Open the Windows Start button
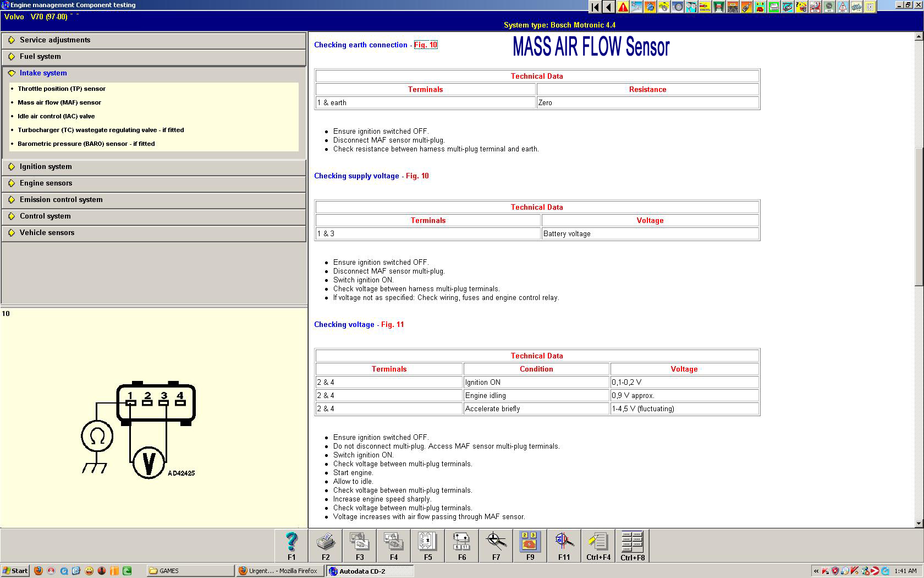This screenshot has width=924, height=578. 15,571
